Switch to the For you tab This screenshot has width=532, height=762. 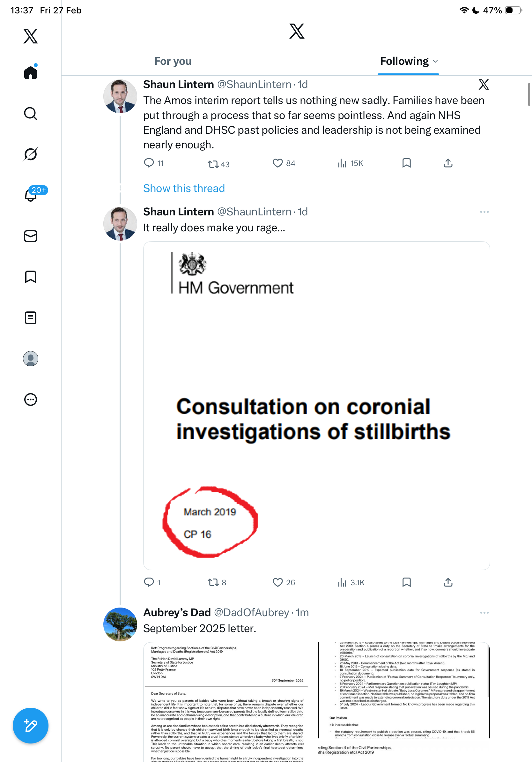coord(173,61)
